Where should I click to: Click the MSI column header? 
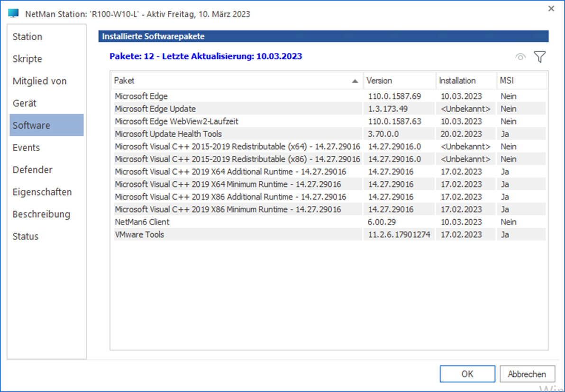[520, 81]
